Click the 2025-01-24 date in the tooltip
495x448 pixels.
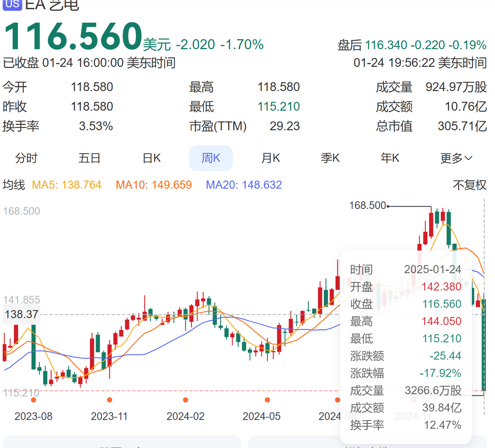click(x=433, y=269)
